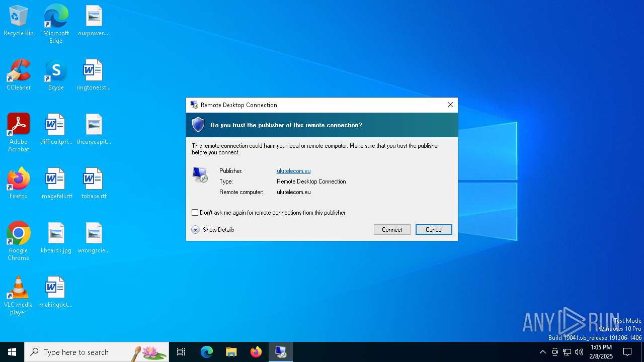Click the 'Remote computer:' value ukrtelecom.eu
This screenshot has width=644, height=362.
[294, 192]
